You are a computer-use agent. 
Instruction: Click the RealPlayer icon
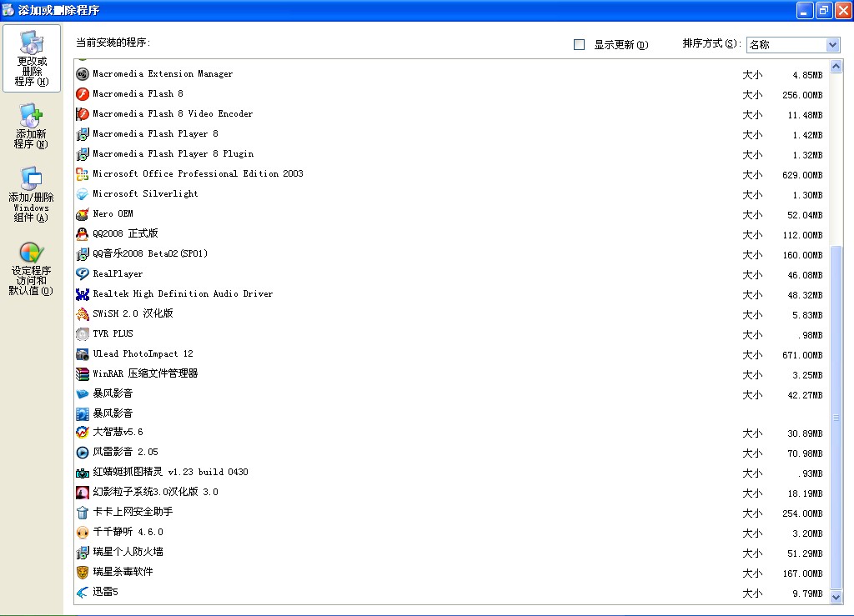coord(83,274)
